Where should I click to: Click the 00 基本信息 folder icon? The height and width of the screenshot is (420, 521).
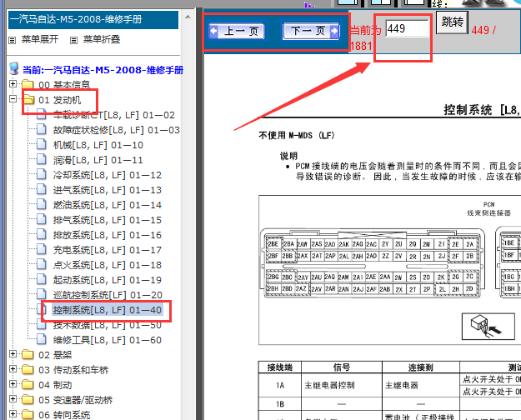pyautogui.click(x=28, y=84)
